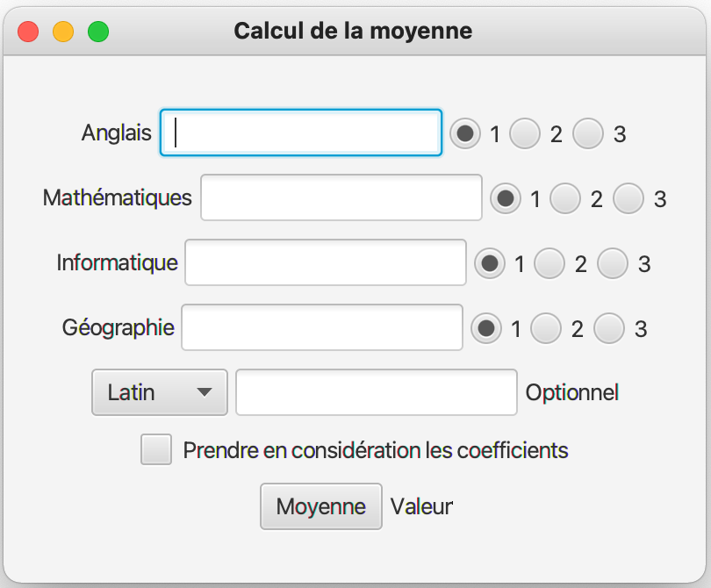Viewport: 711px width, 588px height.
Task: Select coefficient 2 for Anglais
Action: click(x=526, y=133)
